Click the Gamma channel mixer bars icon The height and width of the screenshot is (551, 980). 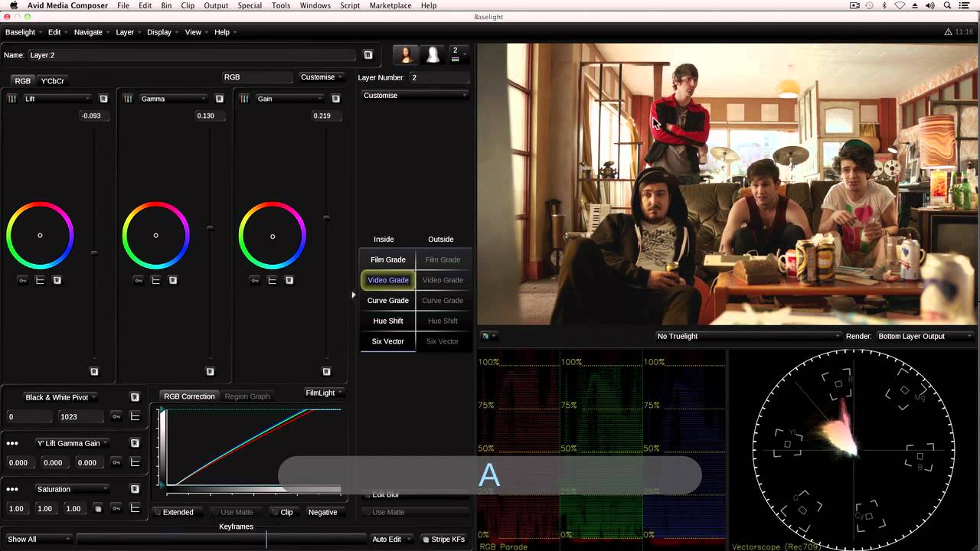pyautogui.click(x=128, y=99)
